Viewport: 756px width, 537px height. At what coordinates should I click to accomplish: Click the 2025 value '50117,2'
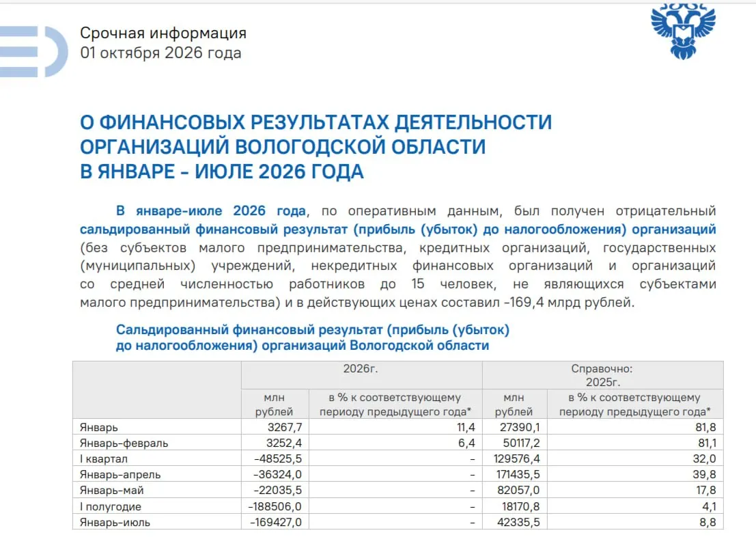point(520,443)
